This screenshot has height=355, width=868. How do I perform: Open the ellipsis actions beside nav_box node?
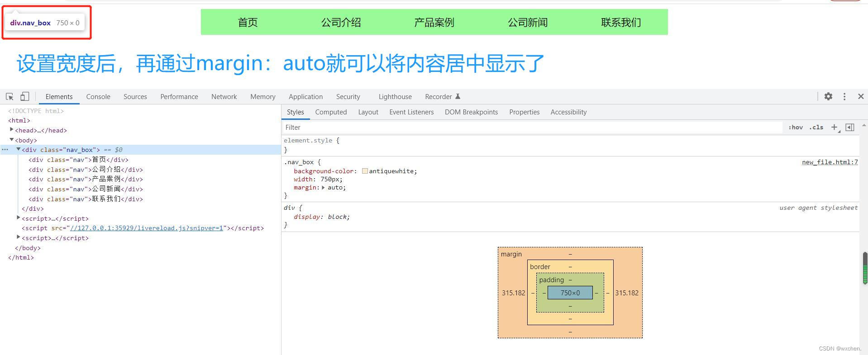tap(5, 150)
